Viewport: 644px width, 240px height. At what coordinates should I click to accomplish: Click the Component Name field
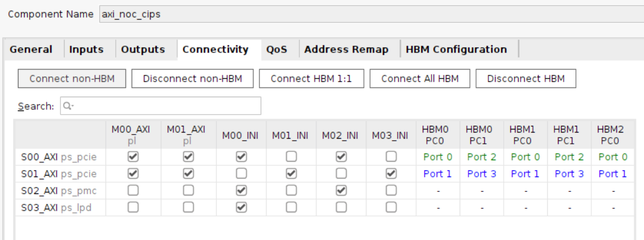click(371, 14)
